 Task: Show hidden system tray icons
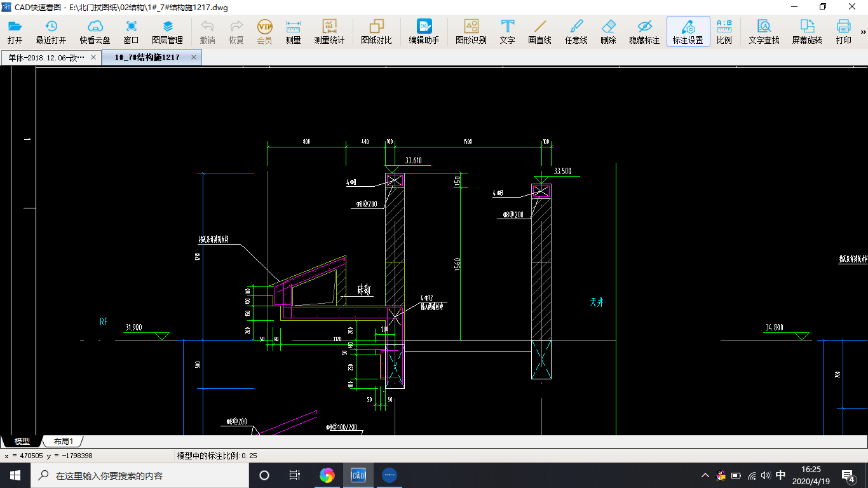[705, 475]
